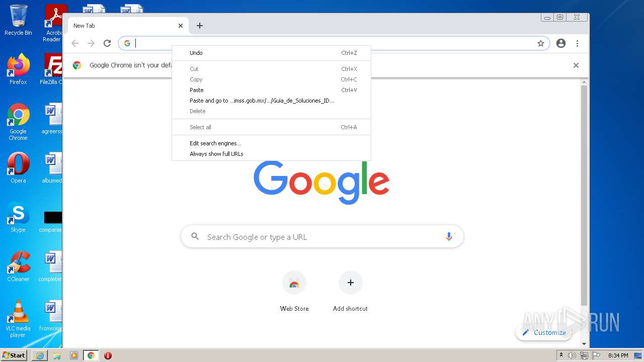Click the Delete menu entry
The height and width of the screenshot is (362, 644).
click(x=272, y=111)
